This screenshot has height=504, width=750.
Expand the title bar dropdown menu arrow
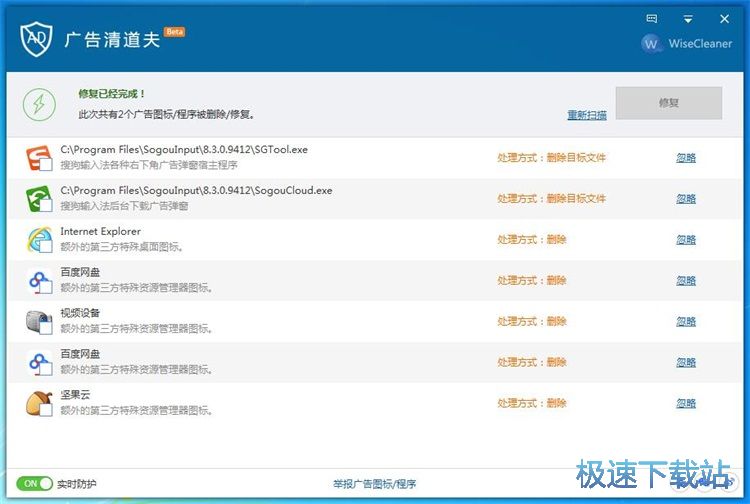688,18
